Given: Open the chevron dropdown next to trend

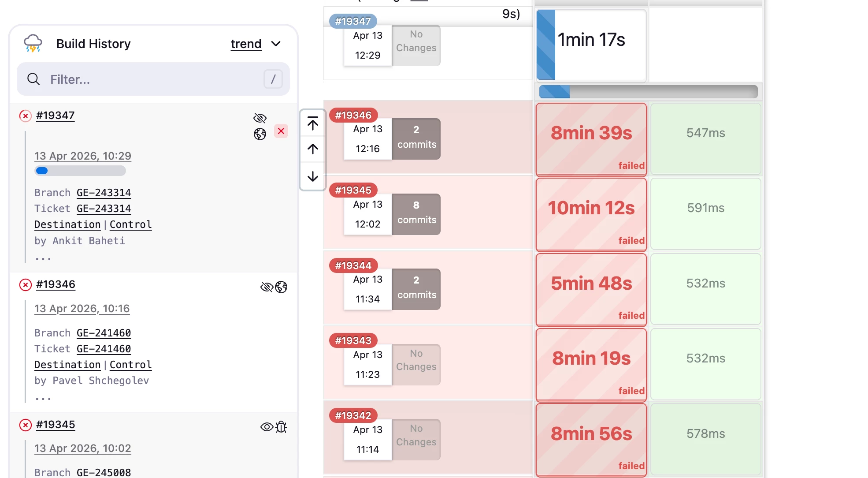Looking at the screenshot, I should (276, 44).
